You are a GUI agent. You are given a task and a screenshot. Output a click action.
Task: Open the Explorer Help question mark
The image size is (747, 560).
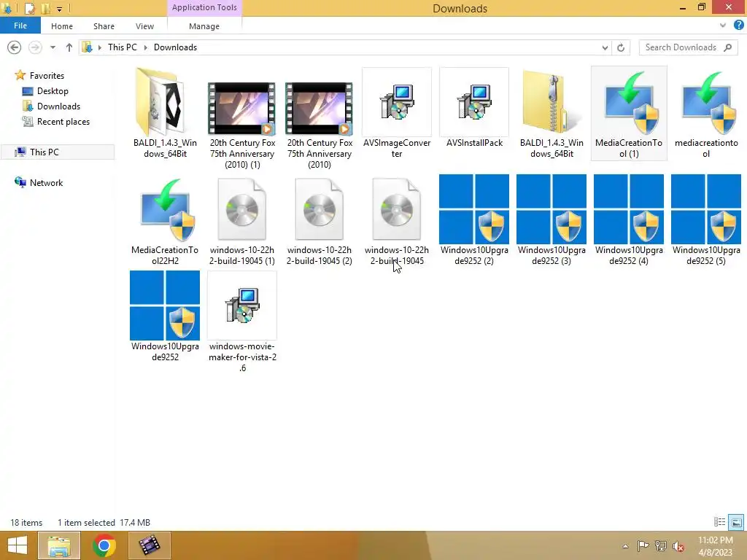click(739, 26)
